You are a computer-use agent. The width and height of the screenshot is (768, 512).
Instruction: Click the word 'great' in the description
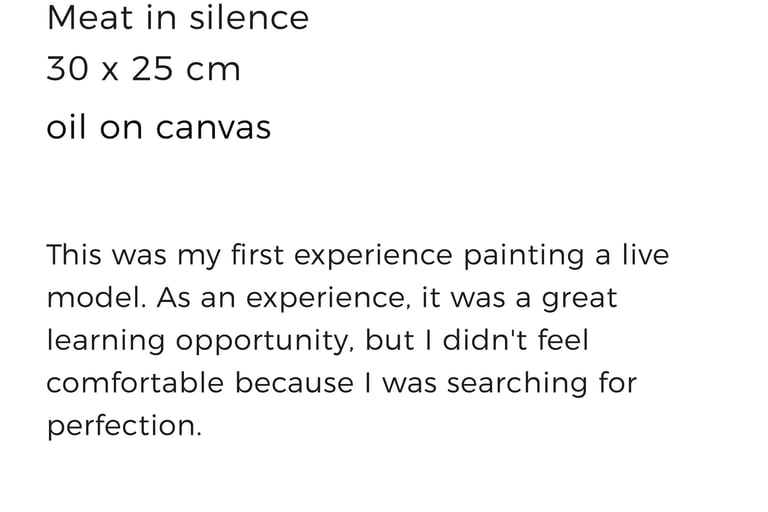(579, 300)
